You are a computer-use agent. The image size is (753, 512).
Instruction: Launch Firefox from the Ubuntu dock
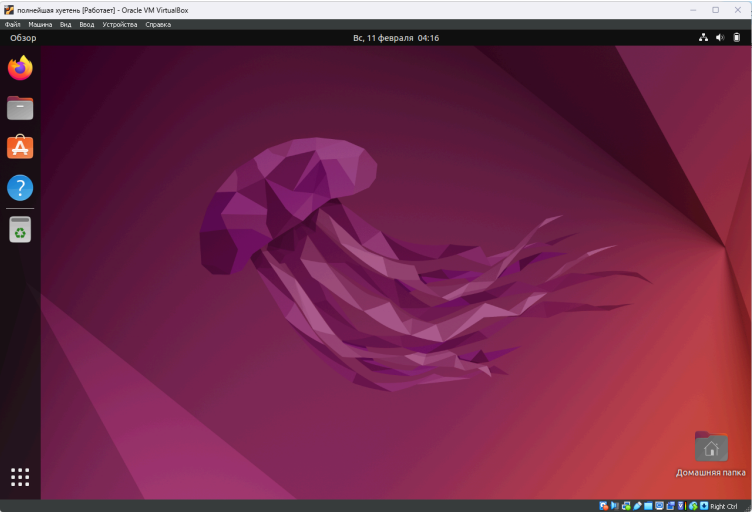click(x=20, y=68)
